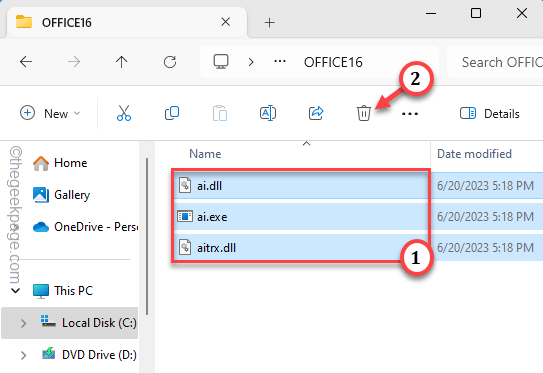Refresh the OFFICE16 folder view

pyautogui.click(x=170, y=62)
